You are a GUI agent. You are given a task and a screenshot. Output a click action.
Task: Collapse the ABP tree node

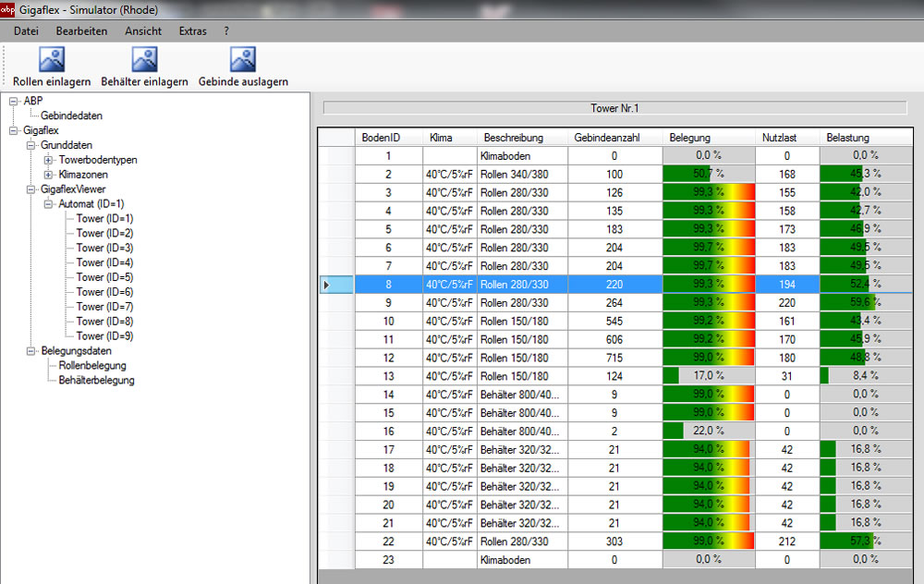click(x=13, y=102)
